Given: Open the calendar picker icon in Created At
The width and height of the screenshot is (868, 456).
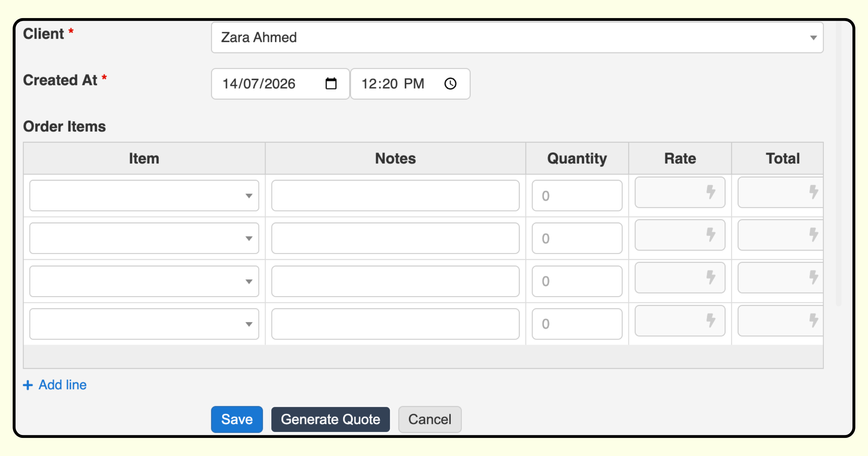Looking at the screenshot, I should point(331,84).
